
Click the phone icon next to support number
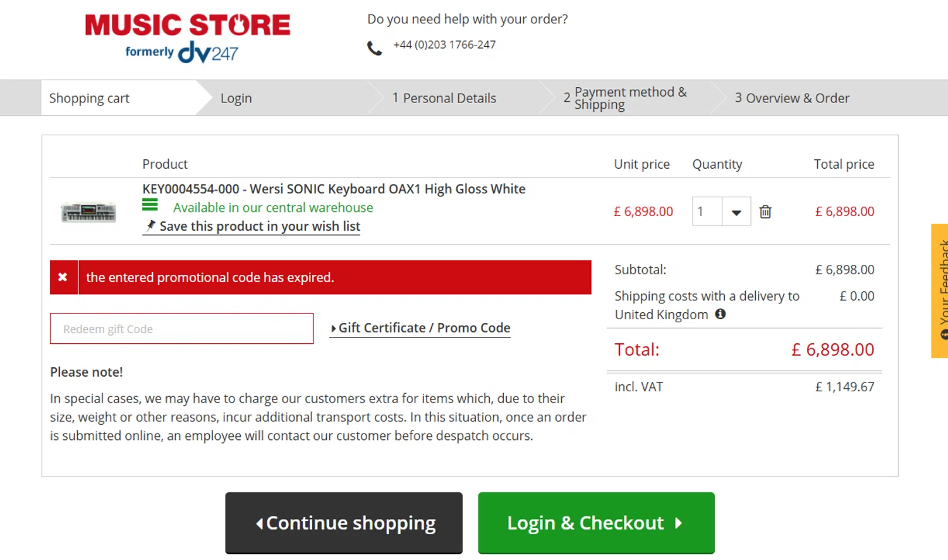click(375, 48)
